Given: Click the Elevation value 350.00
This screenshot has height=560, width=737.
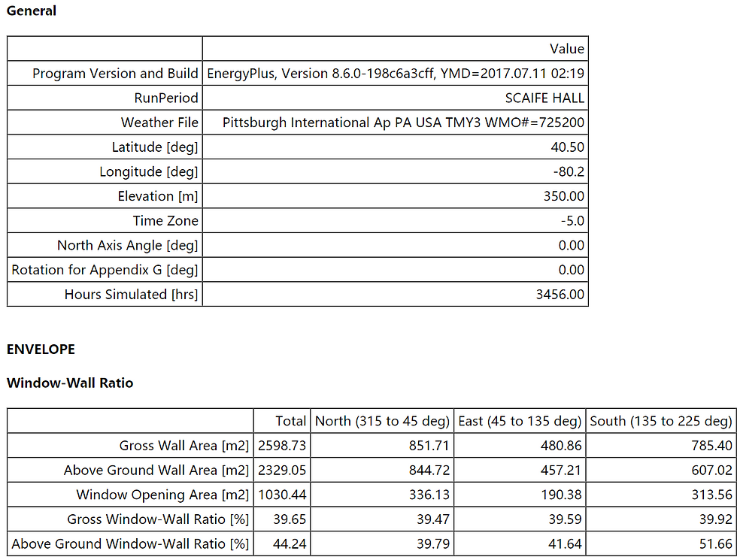Looking at the screenshot, I should (563, 196).
